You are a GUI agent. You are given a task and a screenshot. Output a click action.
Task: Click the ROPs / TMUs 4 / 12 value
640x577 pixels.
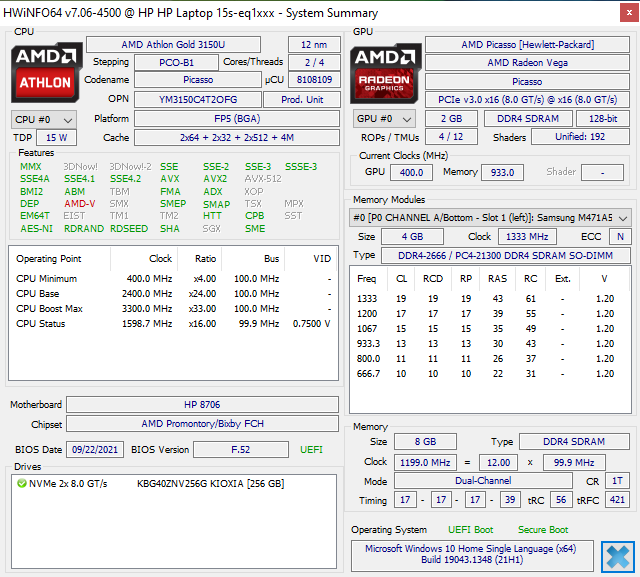(x=451, y=137)
